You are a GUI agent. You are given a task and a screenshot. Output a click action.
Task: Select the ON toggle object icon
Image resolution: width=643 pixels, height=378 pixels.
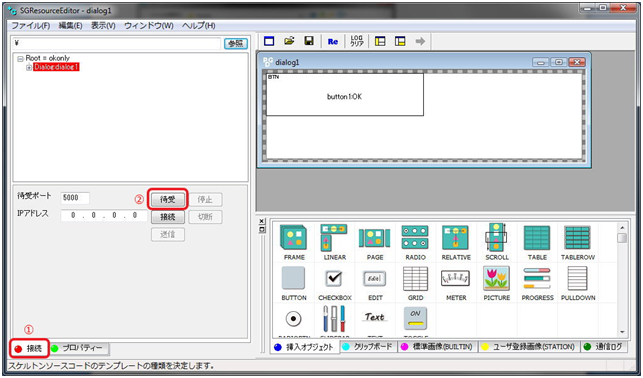point(415,319)
